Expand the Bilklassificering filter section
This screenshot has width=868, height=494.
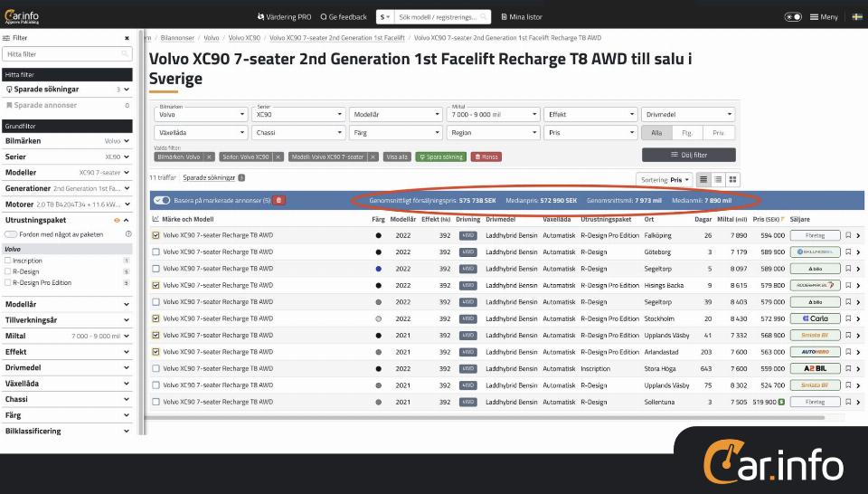(67, 431)
